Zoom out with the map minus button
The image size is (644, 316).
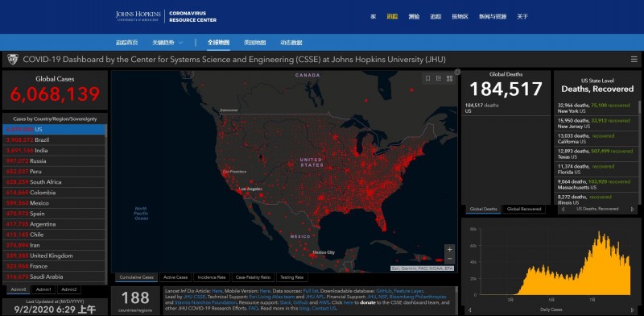(450, 259)
